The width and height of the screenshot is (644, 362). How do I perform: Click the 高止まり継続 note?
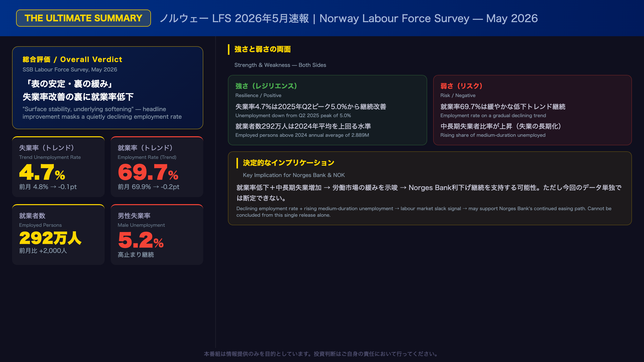click(x=136, y=255)
